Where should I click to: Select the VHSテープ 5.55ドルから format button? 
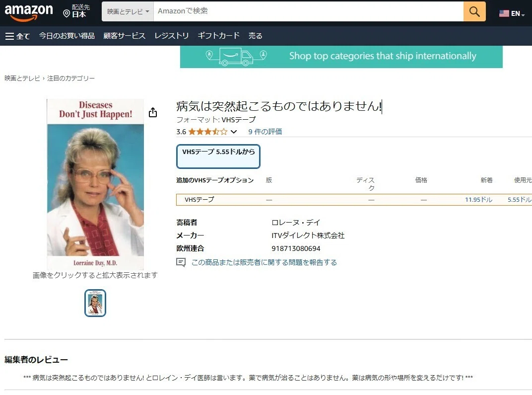(218, 156)
